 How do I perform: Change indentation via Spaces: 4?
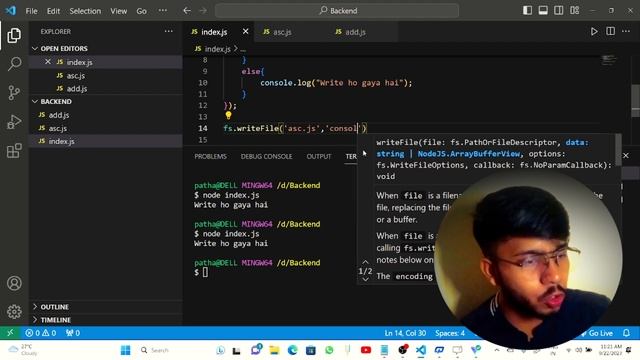(449, 333)
